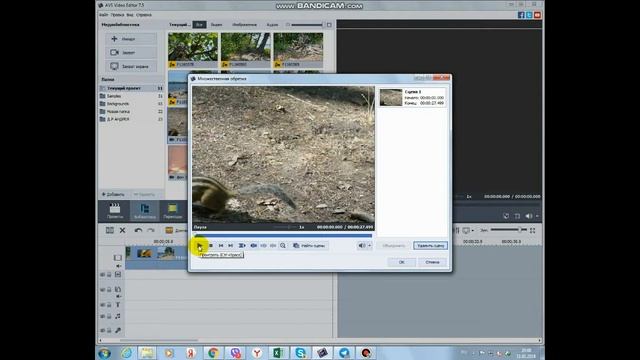
Task: Open the Samples folder
Action: pos(131,96)
